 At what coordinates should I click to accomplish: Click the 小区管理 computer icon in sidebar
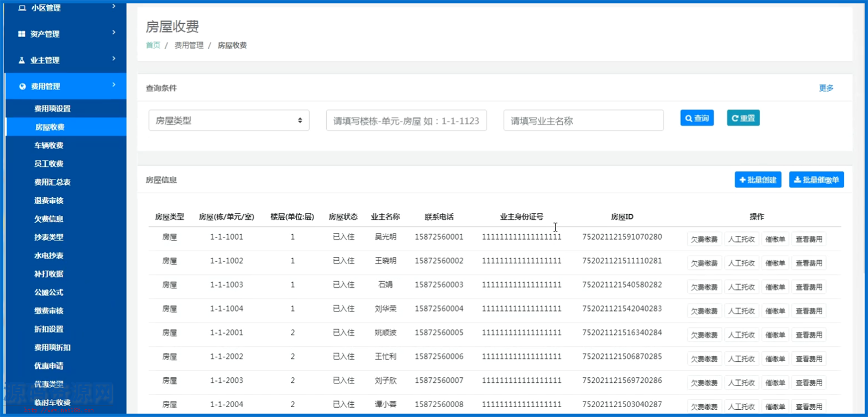[x=22, y=8]
